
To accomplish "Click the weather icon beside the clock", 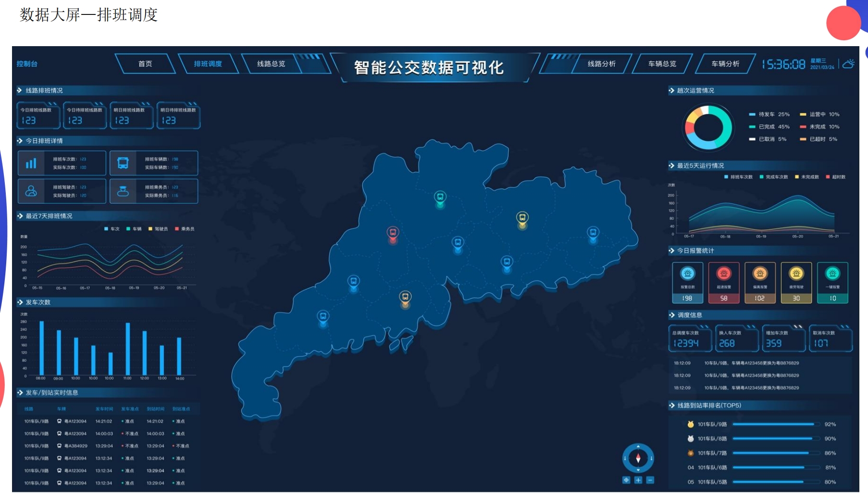I will (849, 63).
